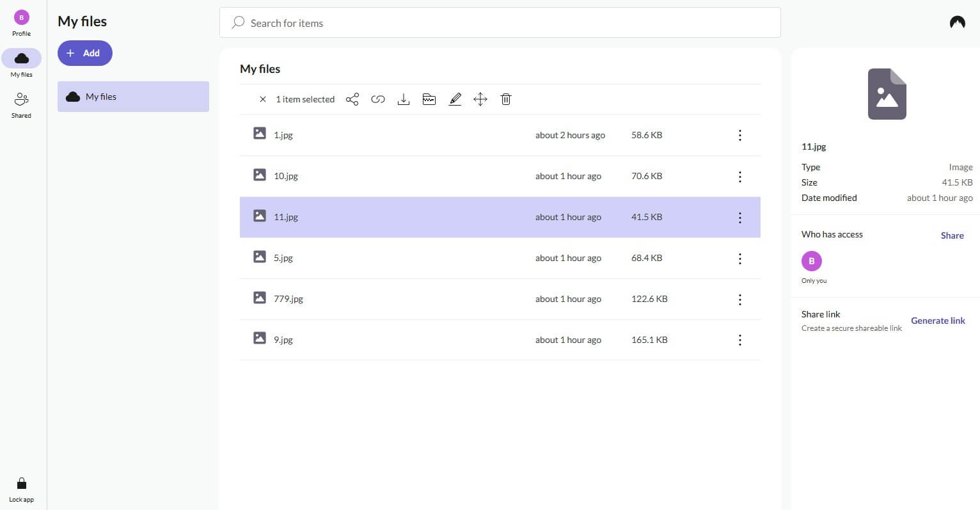
Task: Open the Shared section in the sidebar
Action: click(x=21, y=100)
